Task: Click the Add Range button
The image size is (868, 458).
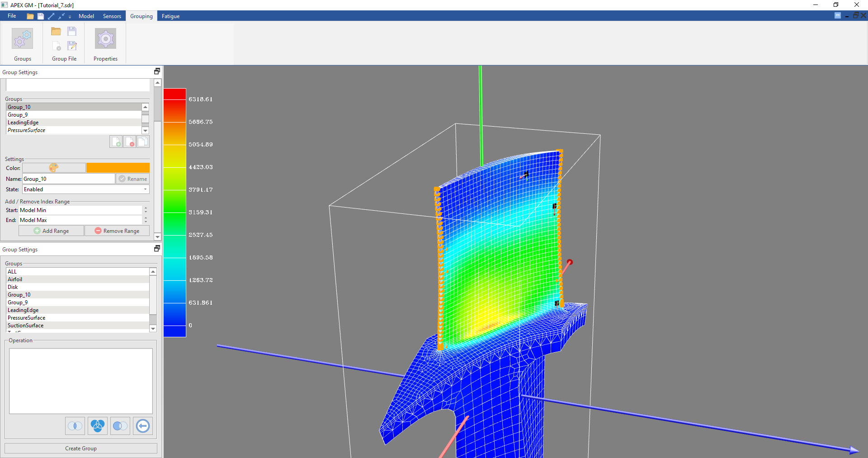Action: pos(51,231)
